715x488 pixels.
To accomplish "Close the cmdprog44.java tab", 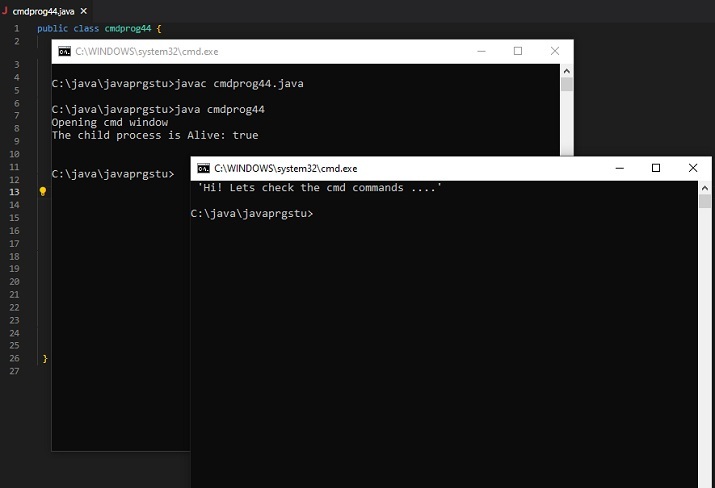I will point(83,11).
